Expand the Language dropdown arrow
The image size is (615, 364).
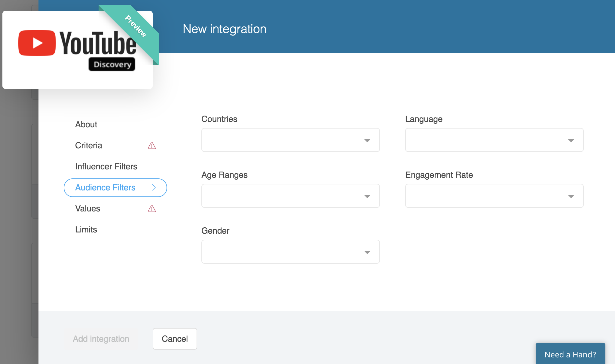571,141
